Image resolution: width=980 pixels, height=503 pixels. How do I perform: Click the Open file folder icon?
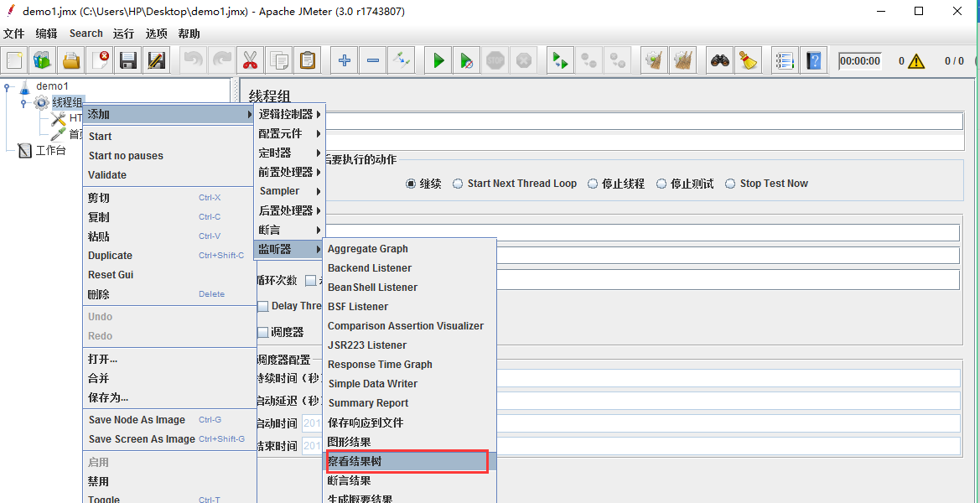[x=71, y=60]
